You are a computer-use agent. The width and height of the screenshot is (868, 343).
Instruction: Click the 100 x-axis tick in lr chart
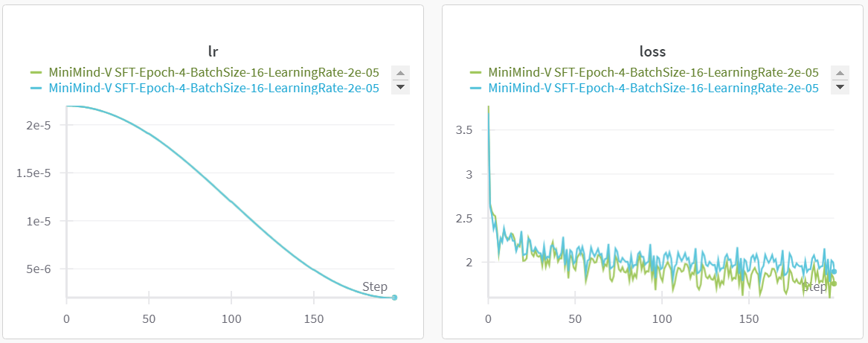(x=231, y=319)
